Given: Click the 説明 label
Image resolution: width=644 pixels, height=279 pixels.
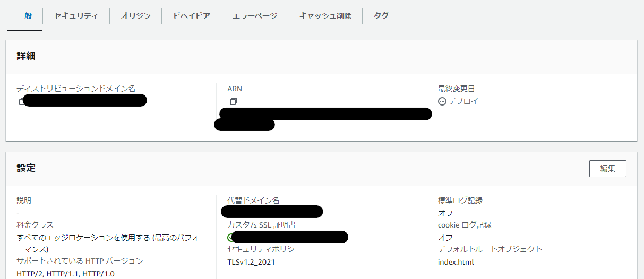Looking at the screenshot, I should [24, 200].
